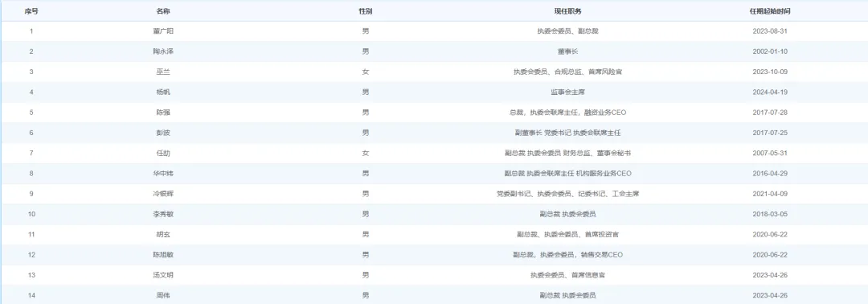Click position 副董事长 党委书记 执委会联席主任

pyautogui.click(x=568, y=133)
